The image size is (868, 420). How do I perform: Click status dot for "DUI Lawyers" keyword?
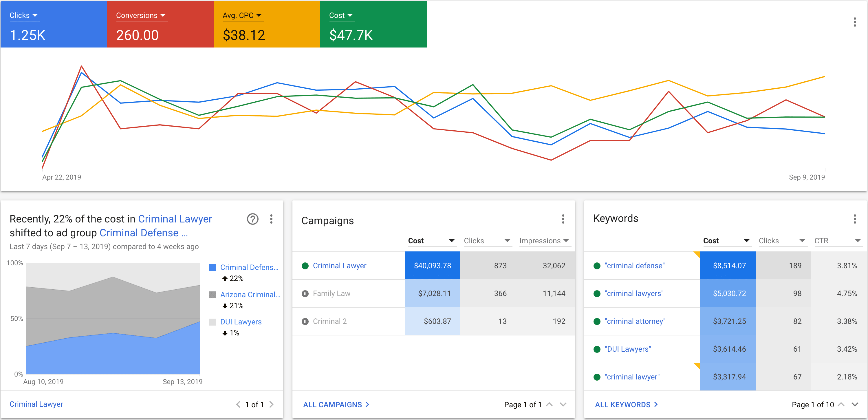point(597,349)
